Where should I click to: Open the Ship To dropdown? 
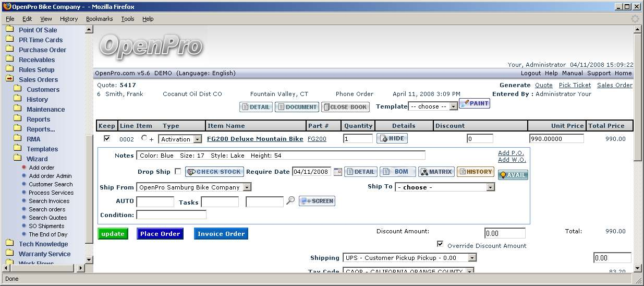click(444, 187)
